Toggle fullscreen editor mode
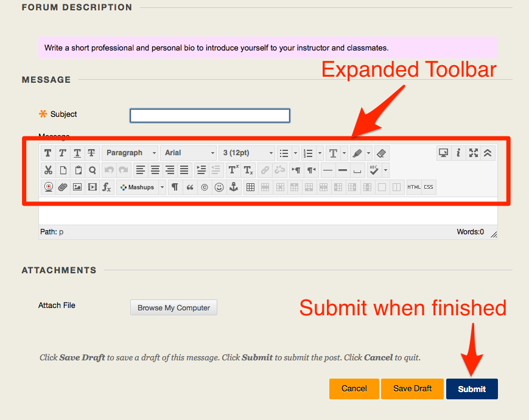The width and height of the screenshot is (529, 420). (x=474, y=153)
